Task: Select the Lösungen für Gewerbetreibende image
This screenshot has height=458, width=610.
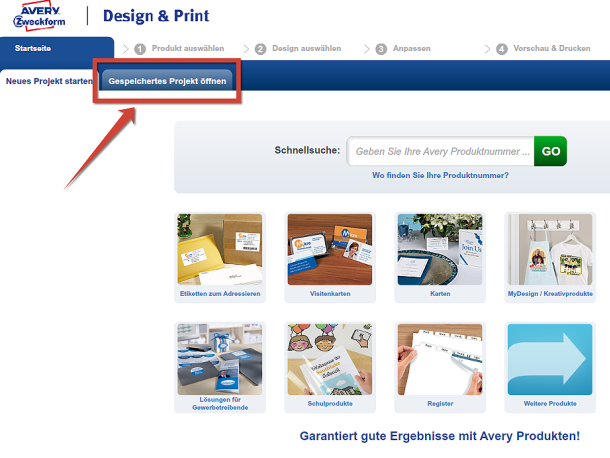Action: point(220,360)
